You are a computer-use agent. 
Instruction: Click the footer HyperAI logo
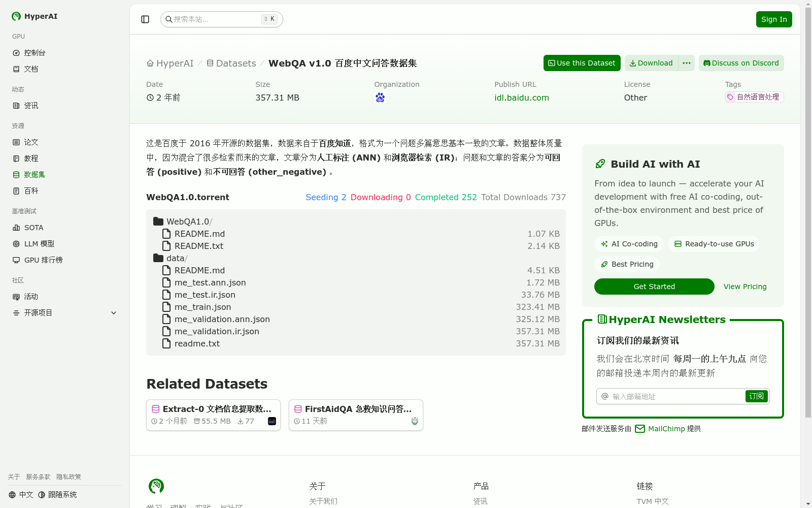[x=156, y=486]
